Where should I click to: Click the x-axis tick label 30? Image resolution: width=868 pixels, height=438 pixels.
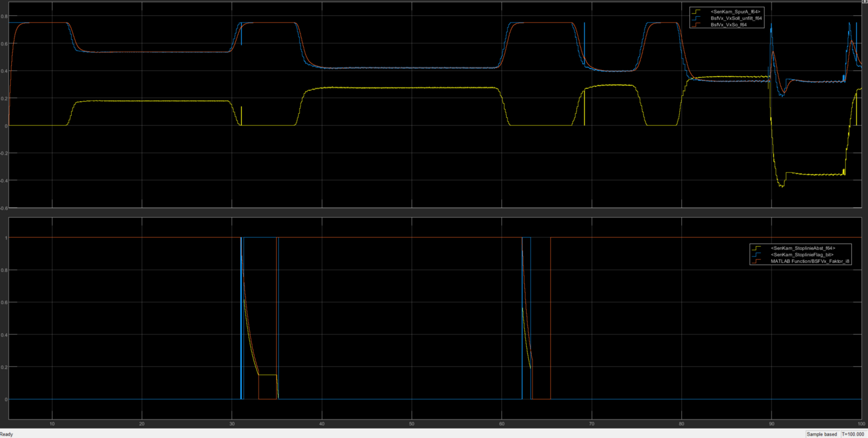232,424
